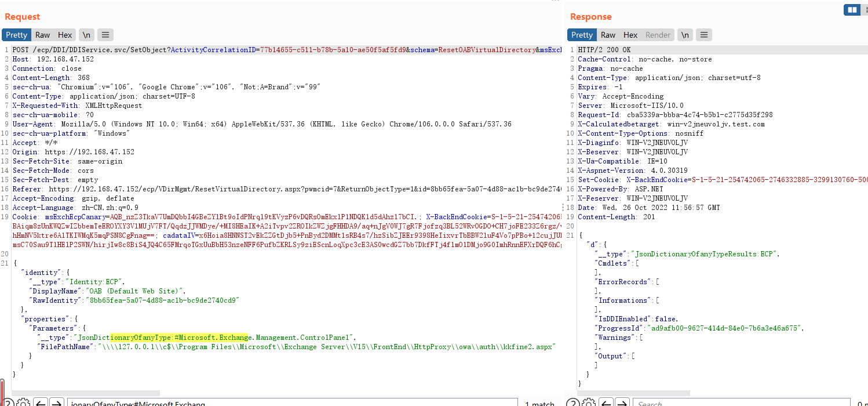Switch Response view to Pretty tab
Viewport: 868px width, 406px height.
click(582, 35)
